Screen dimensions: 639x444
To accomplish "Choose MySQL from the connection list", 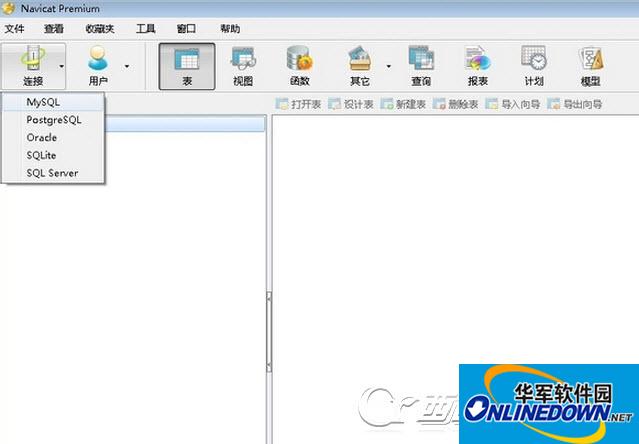I will click(x=50, y=102).
